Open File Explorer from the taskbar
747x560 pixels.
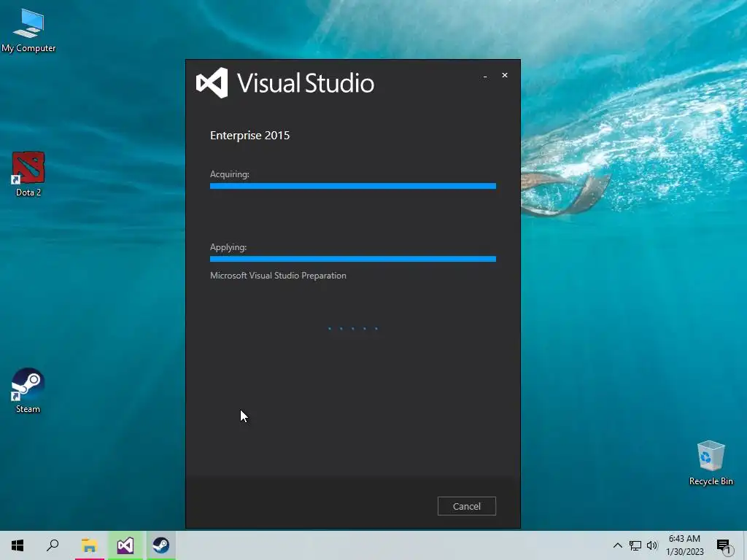click(89, 545)
